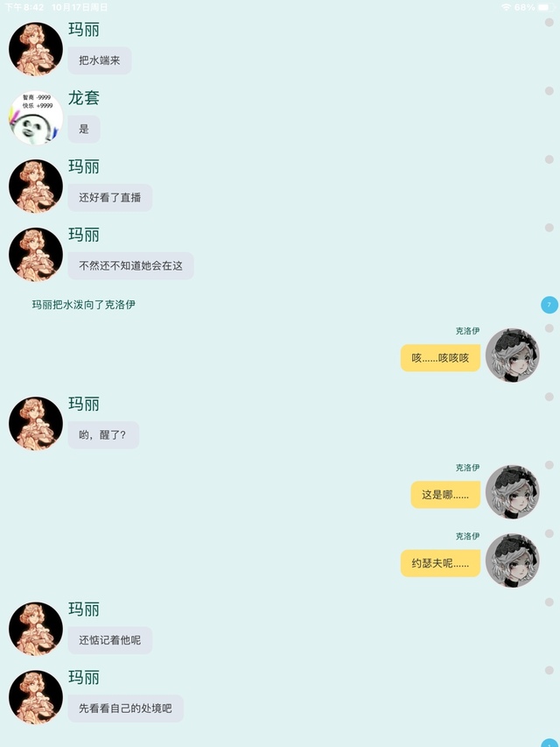
Task: Select the 不然还不知道她会在这 bubble
Action: coord(130,266)
